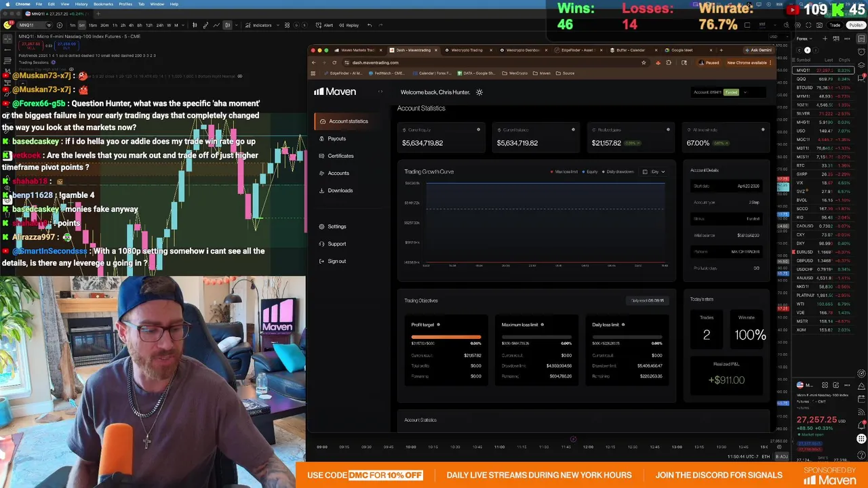
Task: Open Certificates in the Maven sidebar
Action: pos(336,156)
